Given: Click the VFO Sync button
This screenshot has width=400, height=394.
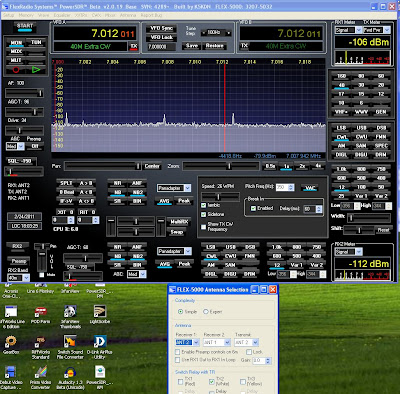Looking at the screenshot, I should click(x=161, y=29).
